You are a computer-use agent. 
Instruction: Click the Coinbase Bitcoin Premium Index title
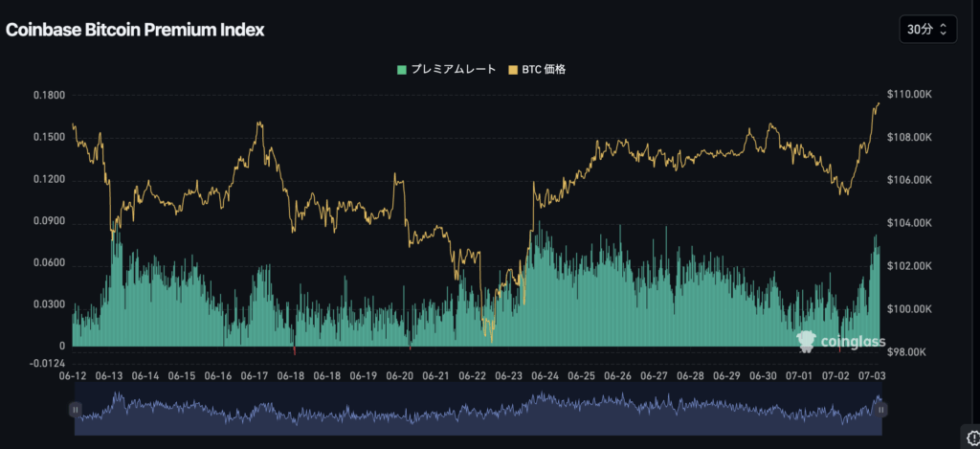(x=135, y=30)
